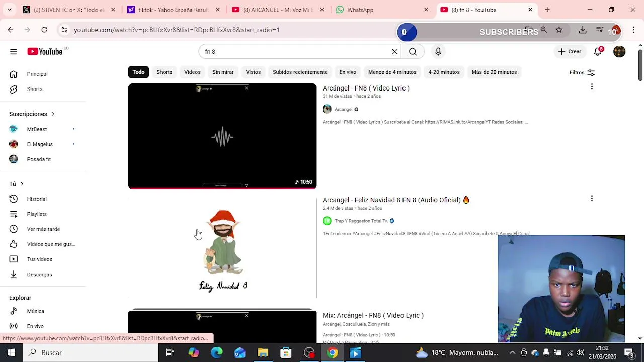644x362 pixels.
Task: Open the Windows Start menu
Action: (11, 353)
